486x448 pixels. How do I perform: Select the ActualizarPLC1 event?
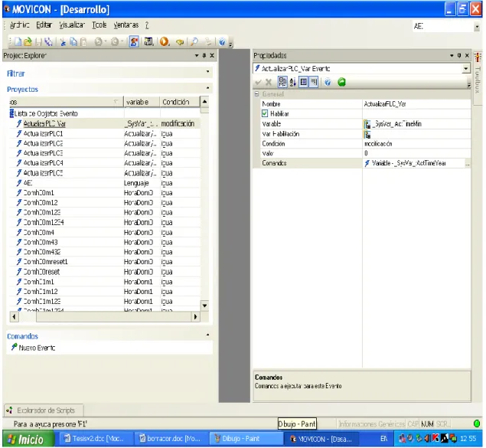point(105,133)
